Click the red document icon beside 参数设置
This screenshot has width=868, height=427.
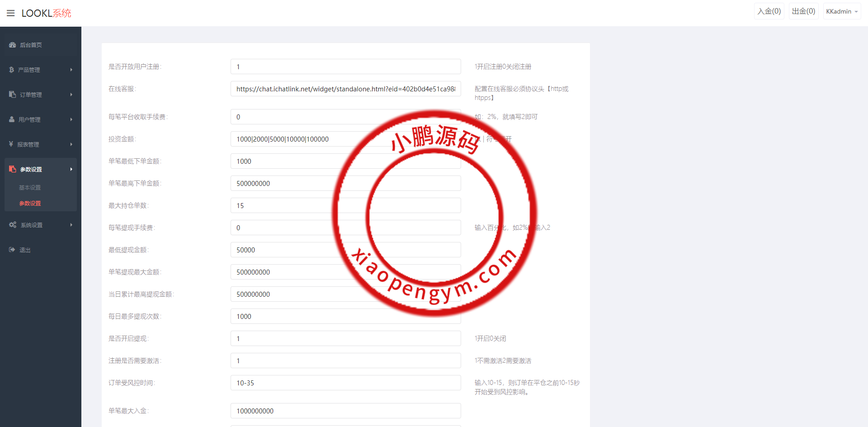(x=12, y=169)
